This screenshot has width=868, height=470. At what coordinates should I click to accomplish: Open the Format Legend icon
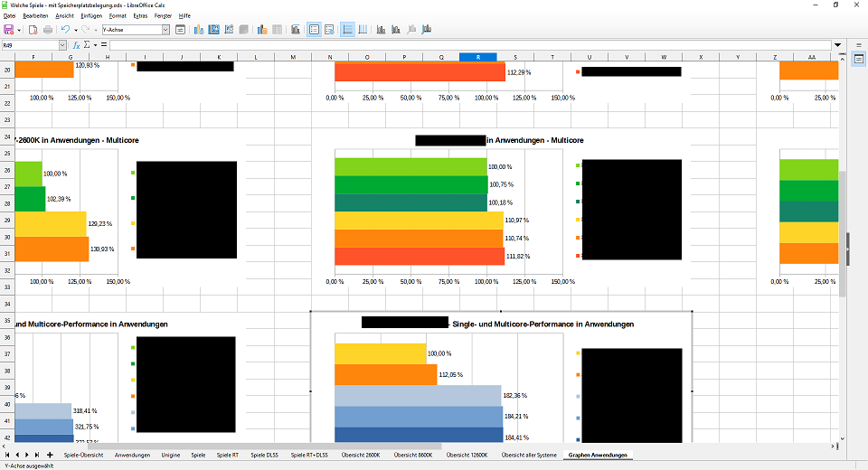(329, 30)
